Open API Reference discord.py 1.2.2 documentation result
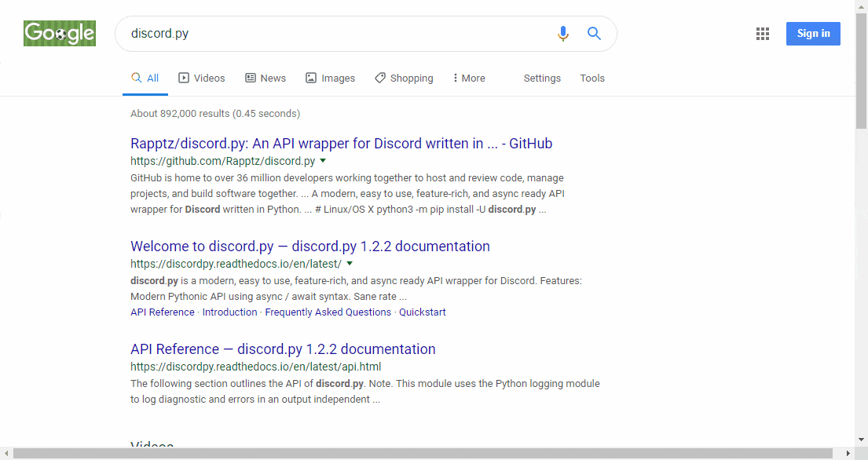The width and height of the screenshot is (868, 460). click(x=283, y=349)
